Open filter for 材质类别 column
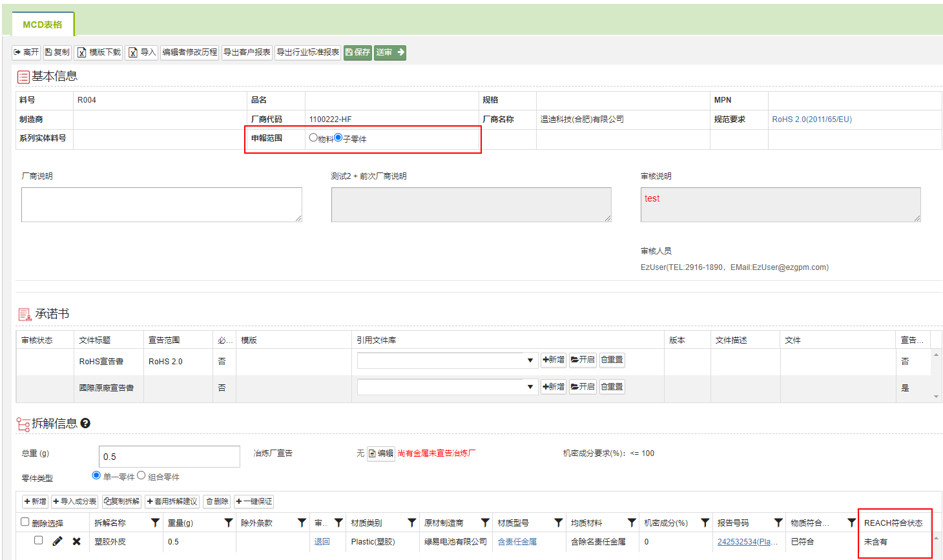 point(411,523)
